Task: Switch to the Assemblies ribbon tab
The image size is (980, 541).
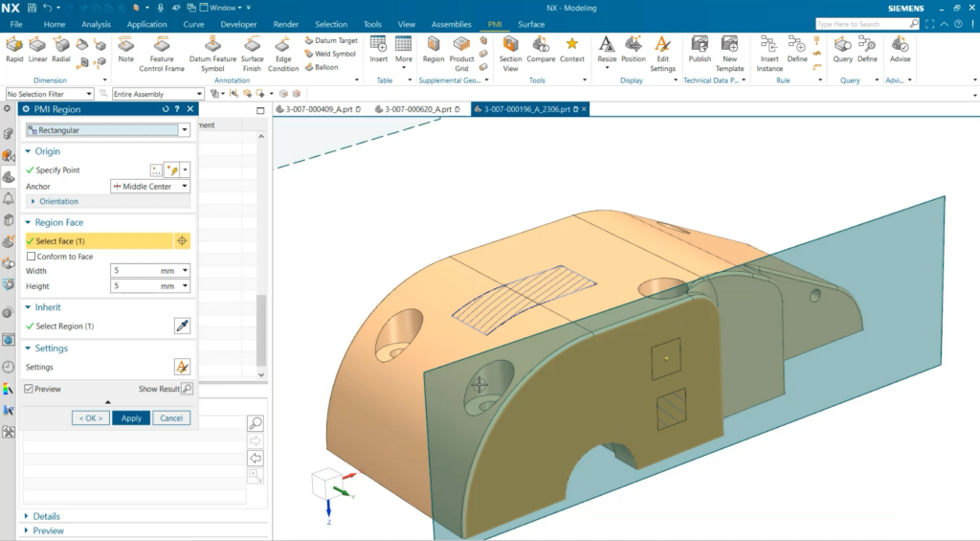Action: tap(451, 24)
